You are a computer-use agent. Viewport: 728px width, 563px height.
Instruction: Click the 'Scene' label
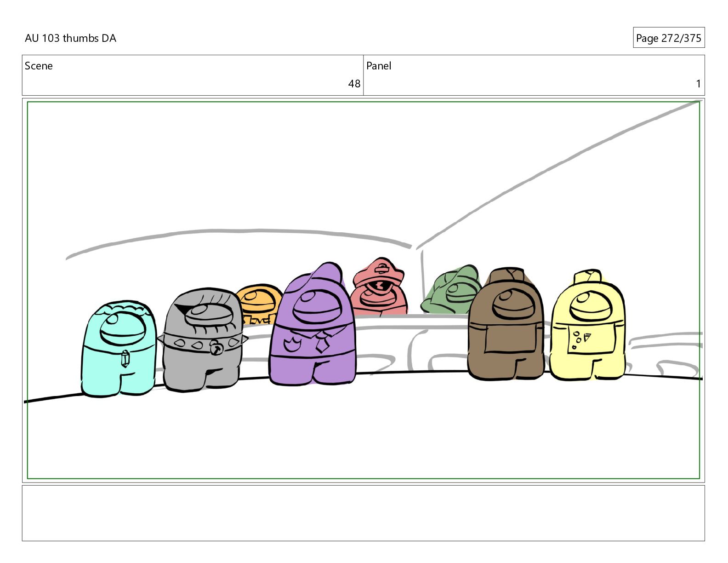(39, 66)
